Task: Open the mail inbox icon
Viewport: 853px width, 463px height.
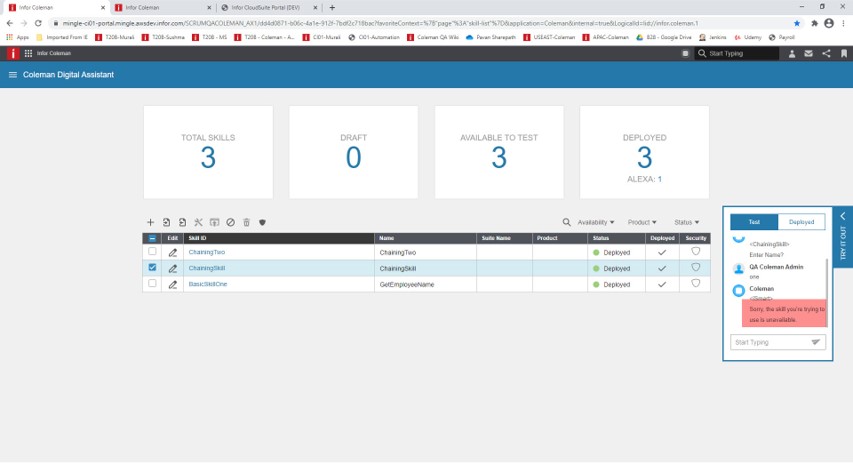Action: [x=808, y=53]
